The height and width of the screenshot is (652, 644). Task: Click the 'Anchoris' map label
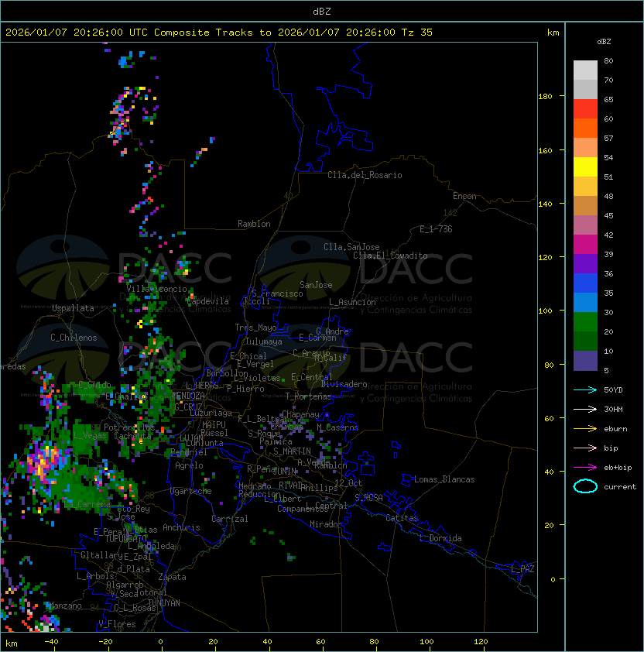[181, 527]
